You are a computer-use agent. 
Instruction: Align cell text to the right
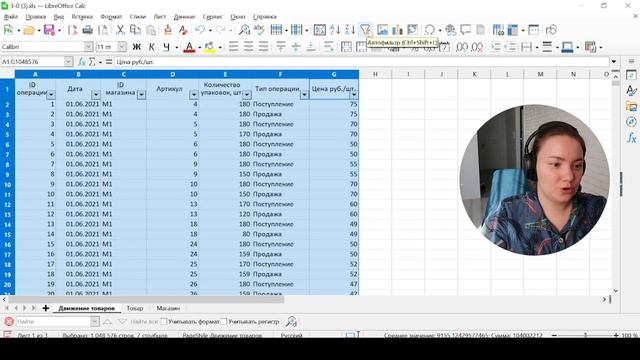point(264,47)
